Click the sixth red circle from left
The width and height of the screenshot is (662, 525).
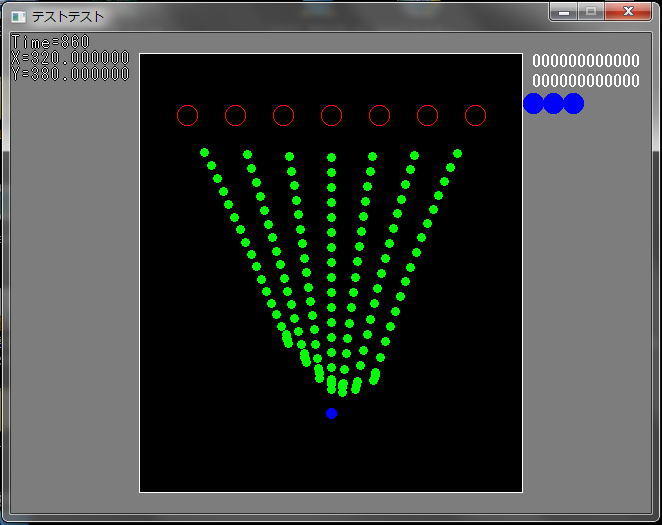[427, 116]
